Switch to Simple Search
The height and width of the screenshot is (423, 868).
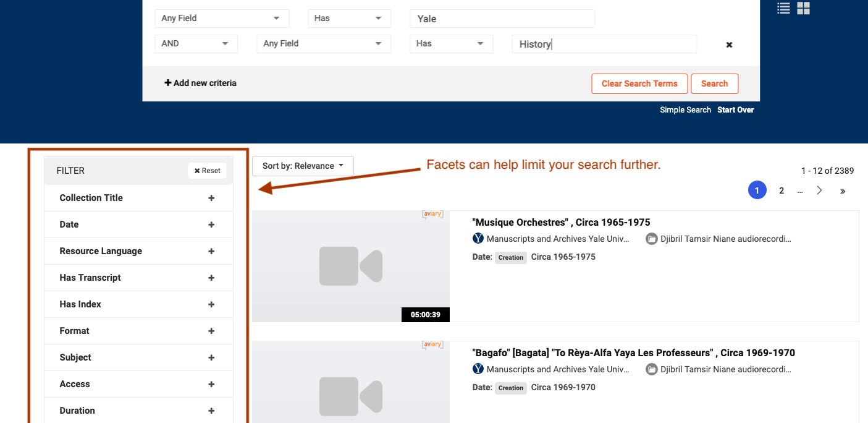[685, 110]
